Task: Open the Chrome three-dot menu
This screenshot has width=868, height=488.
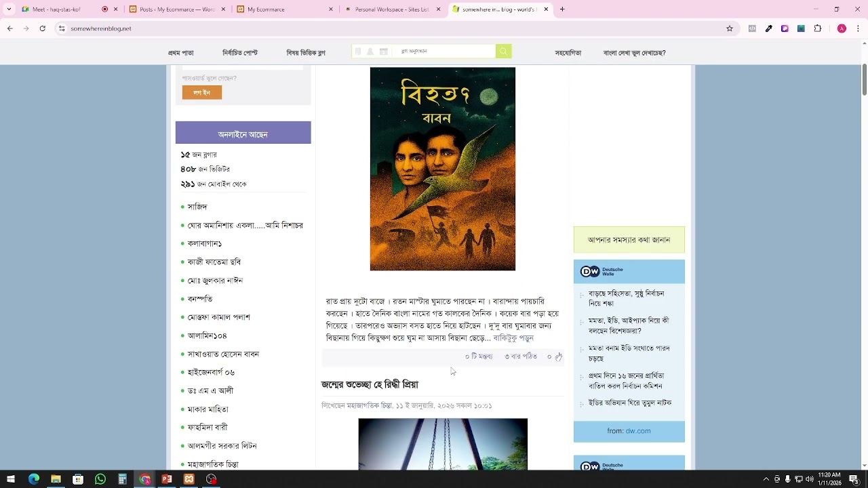Action: coord(858,28)
